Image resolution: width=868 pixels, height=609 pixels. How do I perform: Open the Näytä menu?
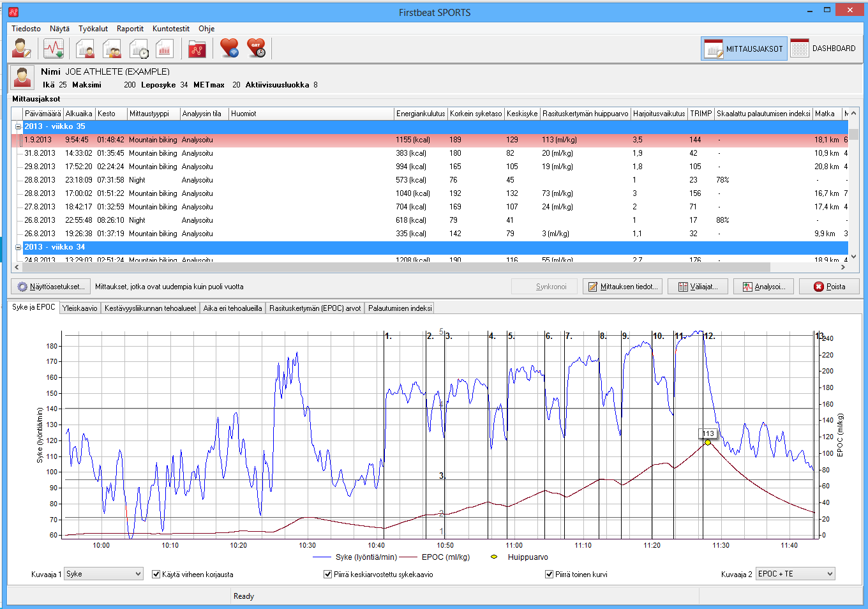[60, 29]
